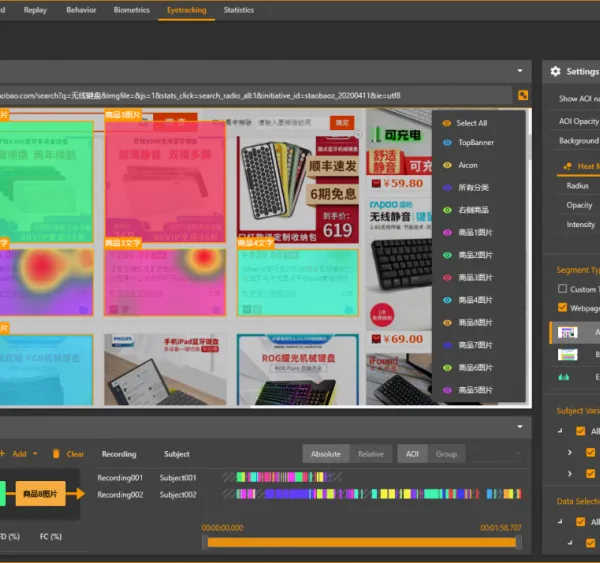
Task: Click the Heat Map tab icon
Action: click(567, 166)
